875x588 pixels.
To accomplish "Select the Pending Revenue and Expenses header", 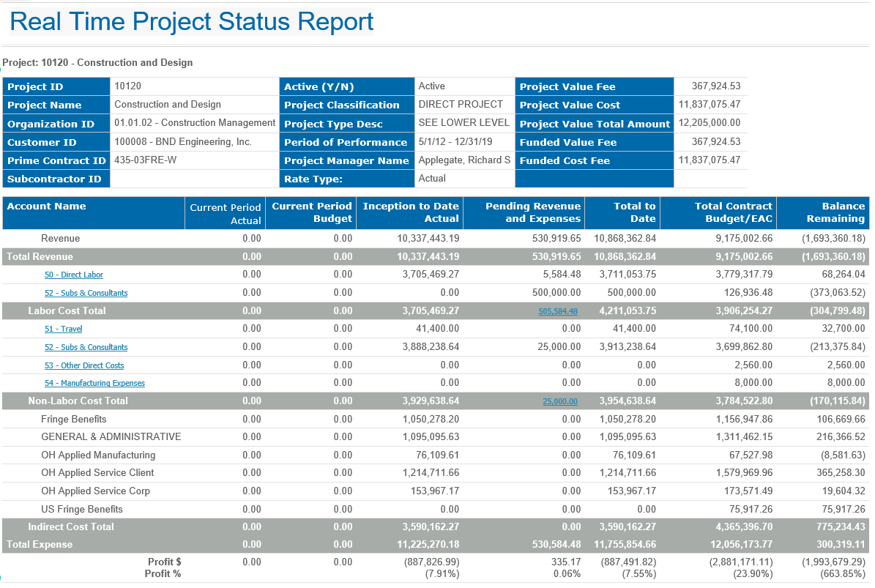I will pos(532,212).
